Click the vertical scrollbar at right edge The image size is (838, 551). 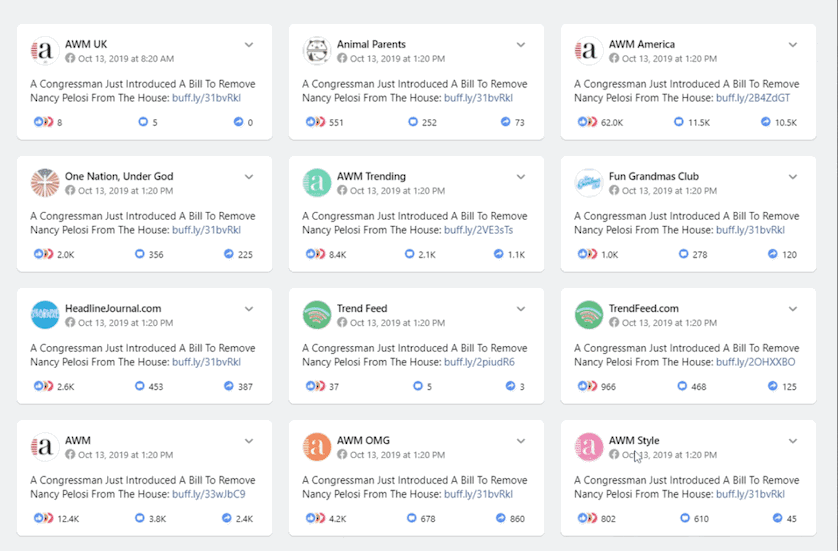[834, 275]
